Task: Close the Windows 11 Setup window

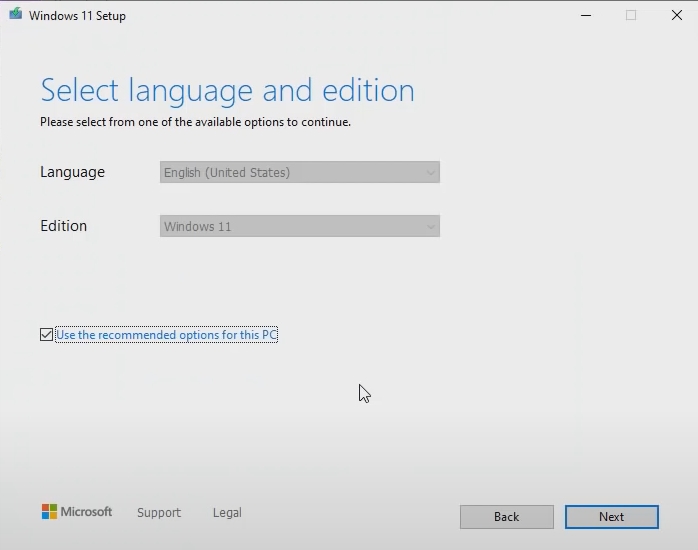Action: pyautogui.click(x=677, y=15)
